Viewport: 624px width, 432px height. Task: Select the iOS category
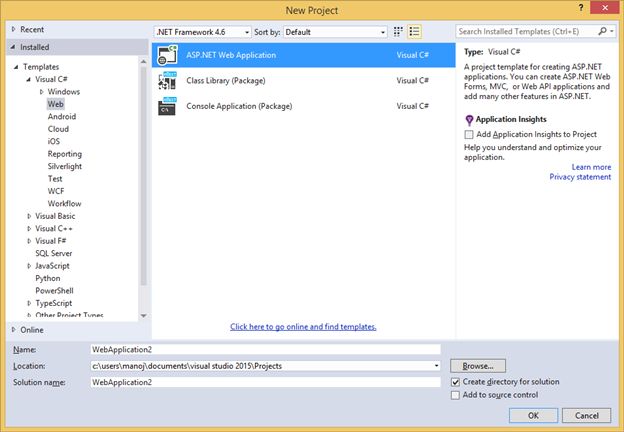click(54, 141)
